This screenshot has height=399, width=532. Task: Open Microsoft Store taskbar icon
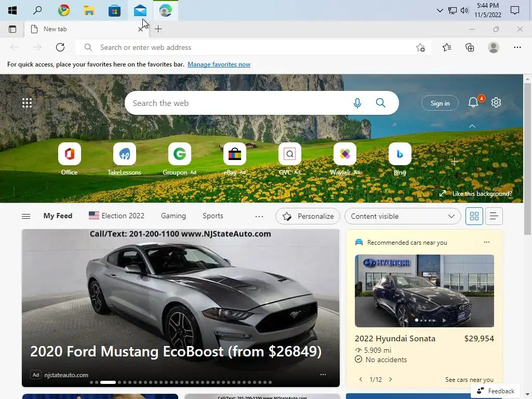pyautogui.click(x=114, y=10)
